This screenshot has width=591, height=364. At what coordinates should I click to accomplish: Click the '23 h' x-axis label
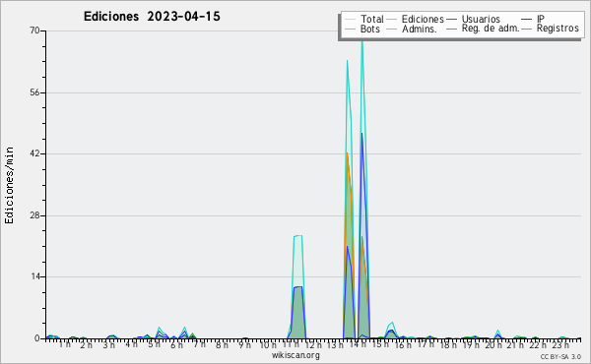pos(560,344)
